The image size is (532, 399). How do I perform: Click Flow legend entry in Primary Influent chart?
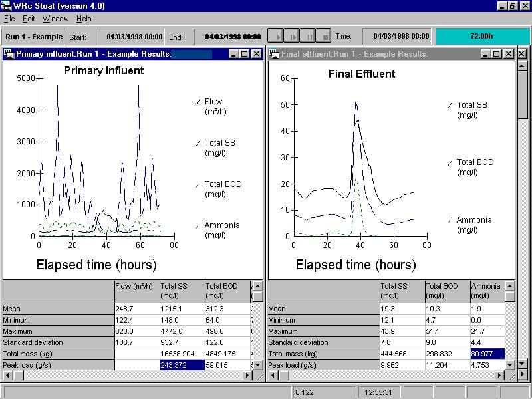pyautogui.click(x=210, y=106)
